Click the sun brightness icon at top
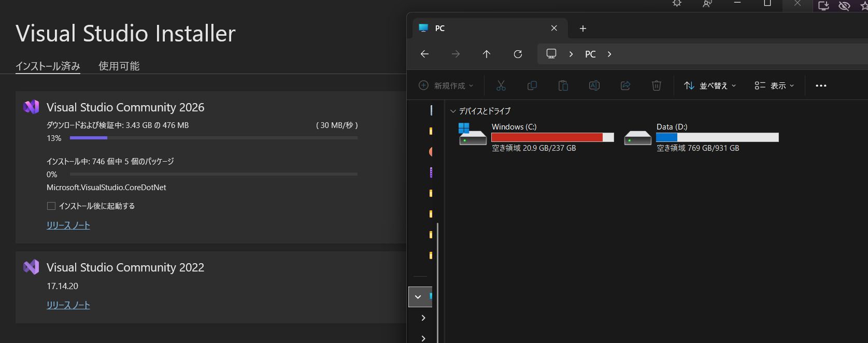This screenshot has height=343, width=868. coord(677,4)
